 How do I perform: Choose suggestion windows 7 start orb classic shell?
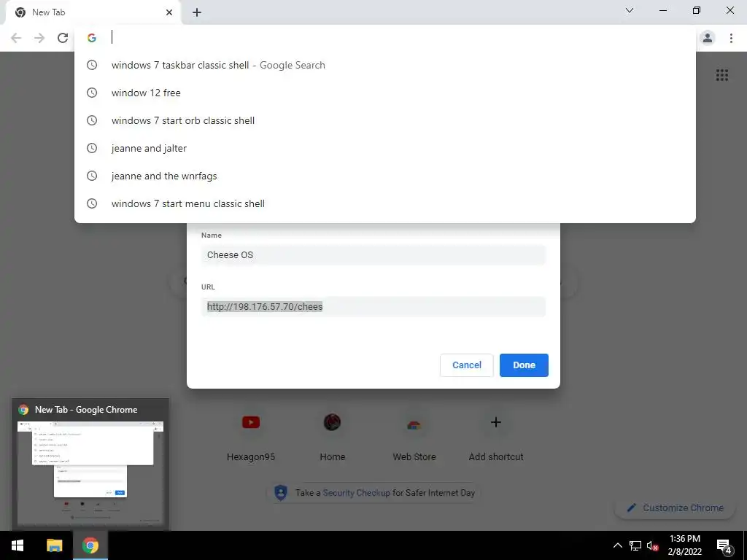tap(385, 120)
